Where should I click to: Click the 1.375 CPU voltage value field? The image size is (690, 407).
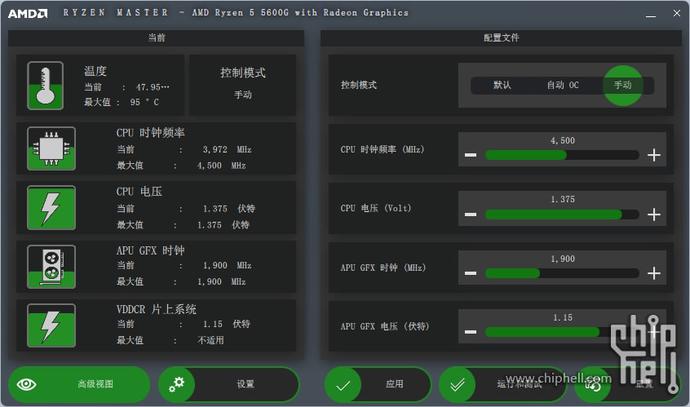point(562,199)
